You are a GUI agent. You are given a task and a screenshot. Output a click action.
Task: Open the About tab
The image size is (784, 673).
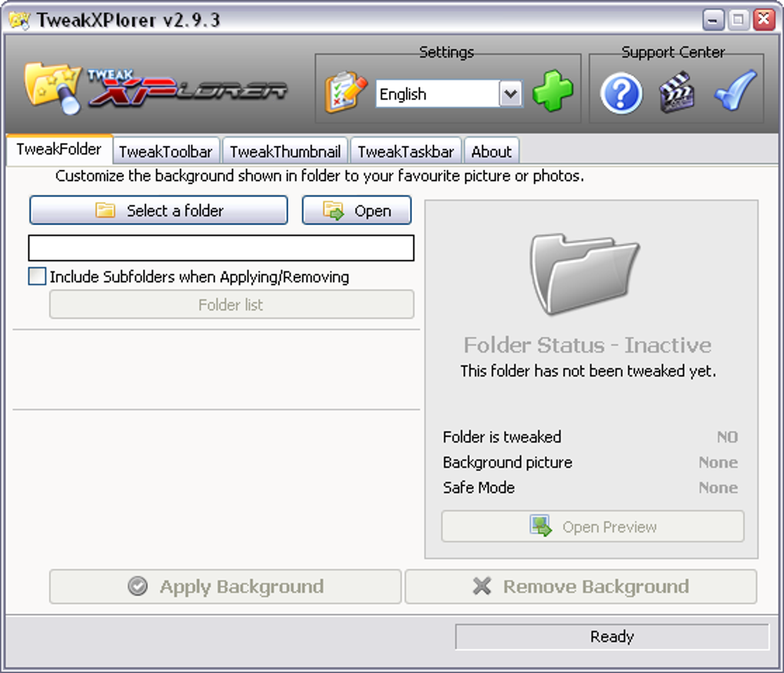491,151
